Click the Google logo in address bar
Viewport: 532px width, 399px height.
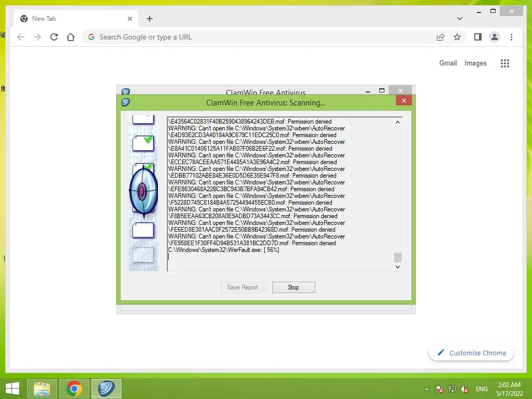(x=91, y=37)
